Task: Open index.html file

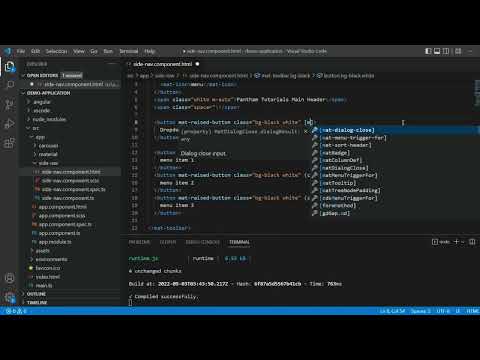Action: pos(48,277)
